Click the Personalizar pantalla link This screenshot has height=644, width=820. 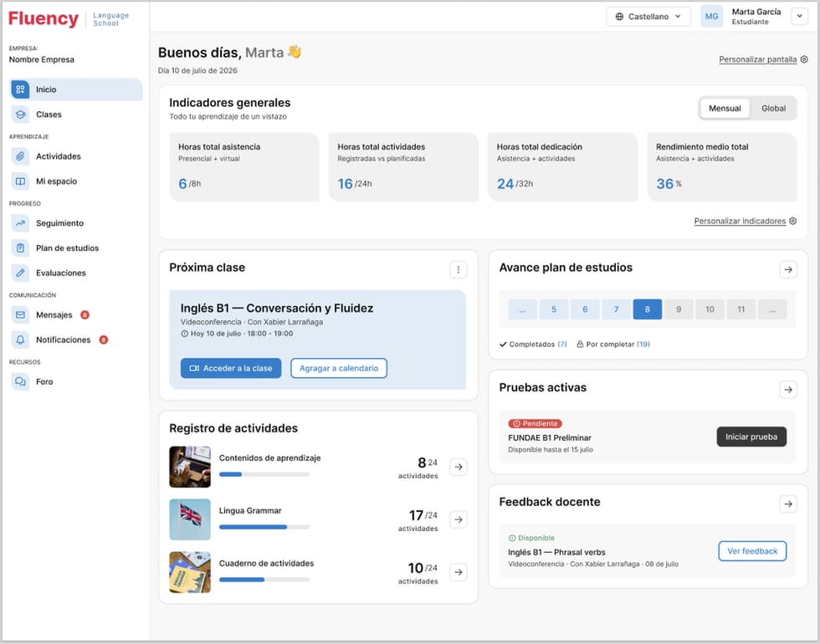coord(758,59)
